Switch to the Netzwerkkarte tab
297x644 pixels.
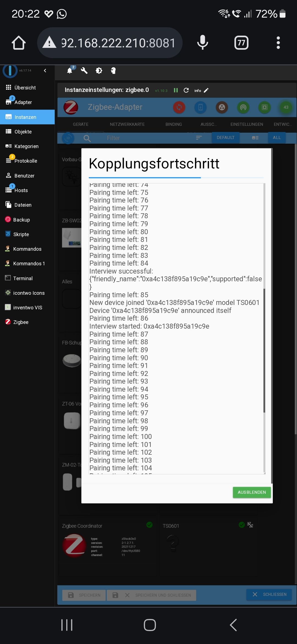pyautogui.click(x=127, y=124)
